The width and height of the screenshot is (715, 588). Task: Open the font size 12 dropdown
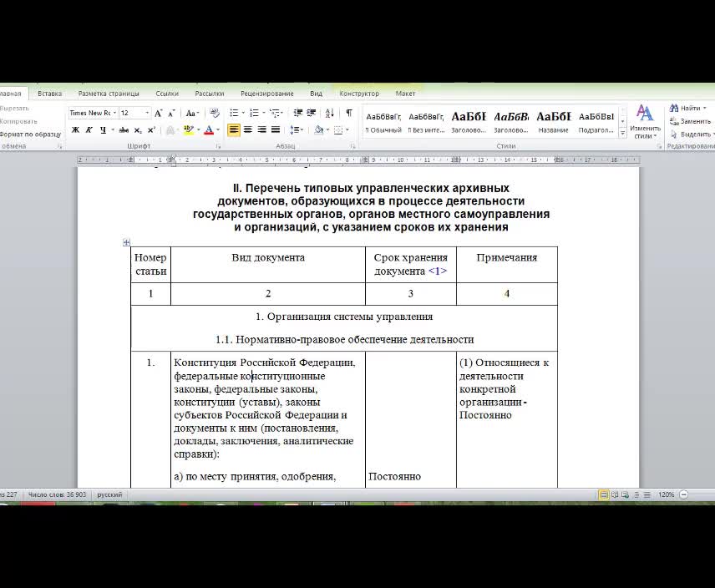(x=147, y=113)
